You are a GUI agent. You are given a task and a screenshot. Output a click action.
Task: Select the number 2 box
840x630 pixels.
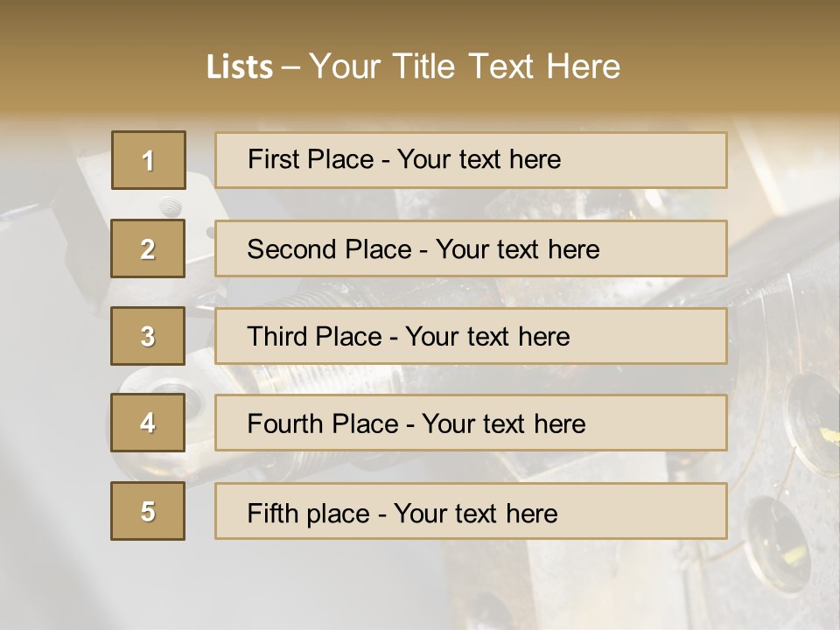tap(148, 248)
